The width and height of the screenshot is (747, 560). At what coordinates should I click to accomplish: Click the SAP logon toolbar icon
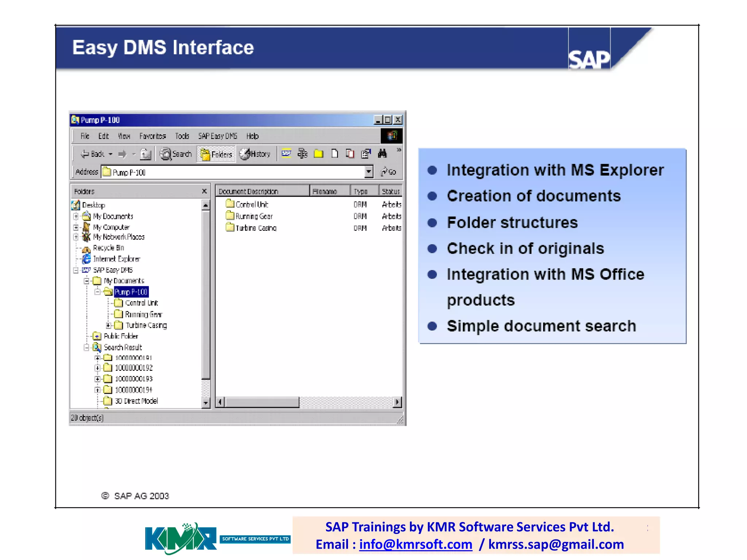pos(286,153)
